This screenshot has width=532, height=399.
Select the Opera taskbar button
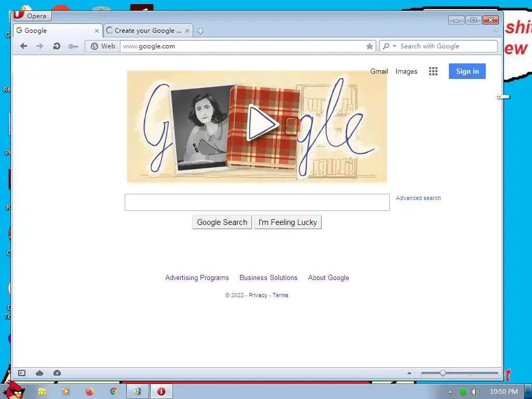162,392
